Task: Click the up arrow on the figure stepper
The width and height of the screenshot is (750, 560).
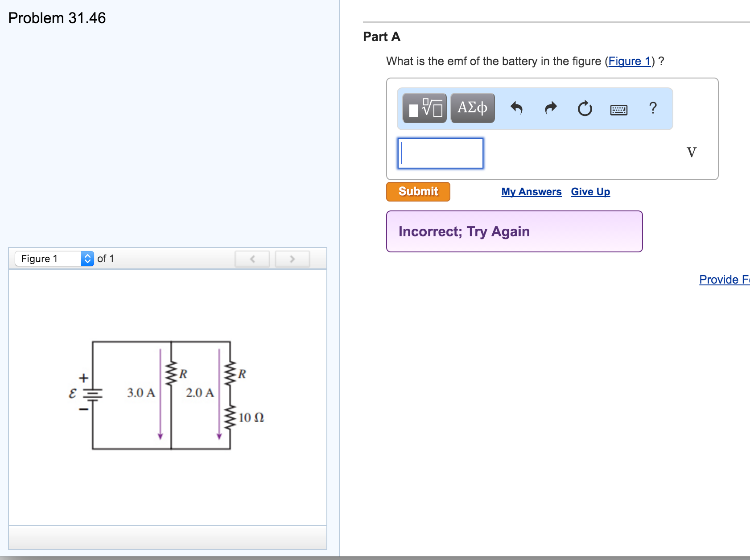Action: pyautogui.click(x=87, y=255)
